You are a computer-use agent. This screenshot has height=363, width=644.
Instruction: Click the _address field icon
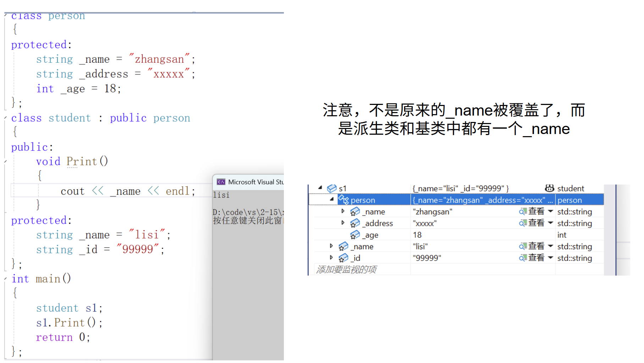pos(355,223)
